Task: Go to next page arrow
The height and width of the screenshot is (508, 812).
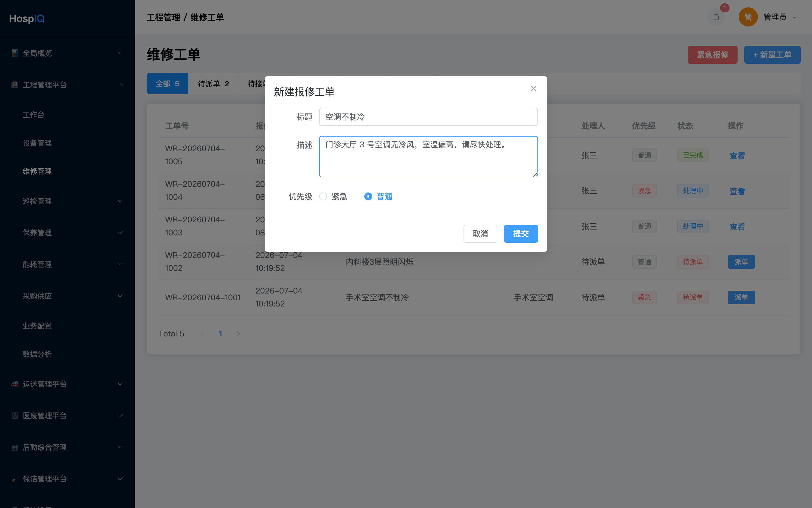Action: (x=238, y=333)
